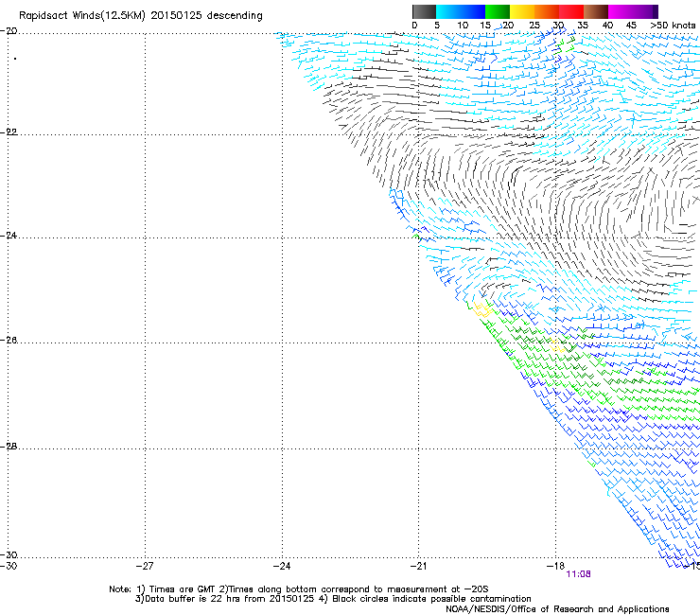The width and height of the screenshot is (700, 615).
Task: Click the -24 latitude axis label
Action: tap(9, 236)
